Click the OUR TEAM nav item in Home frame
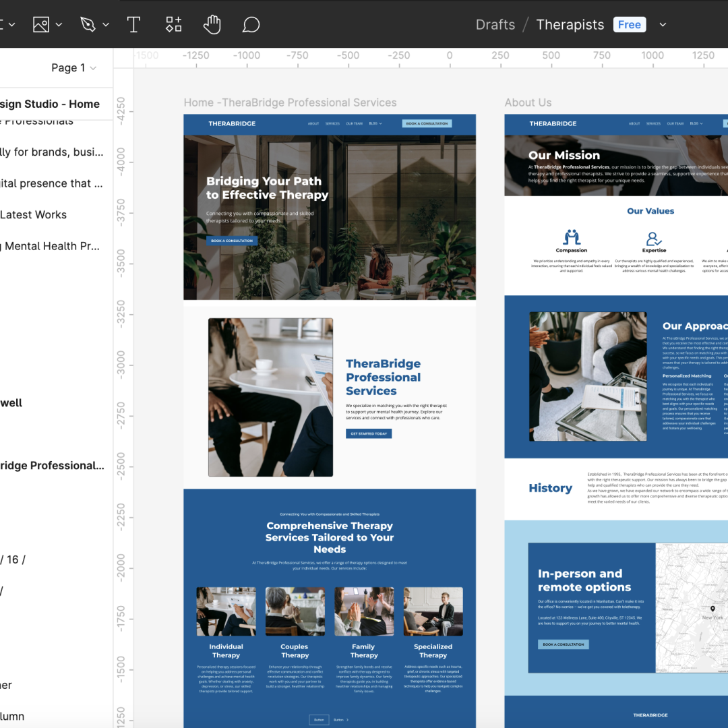Image resolution: width=728 pixels, height=728 pixels. [355, 123]
